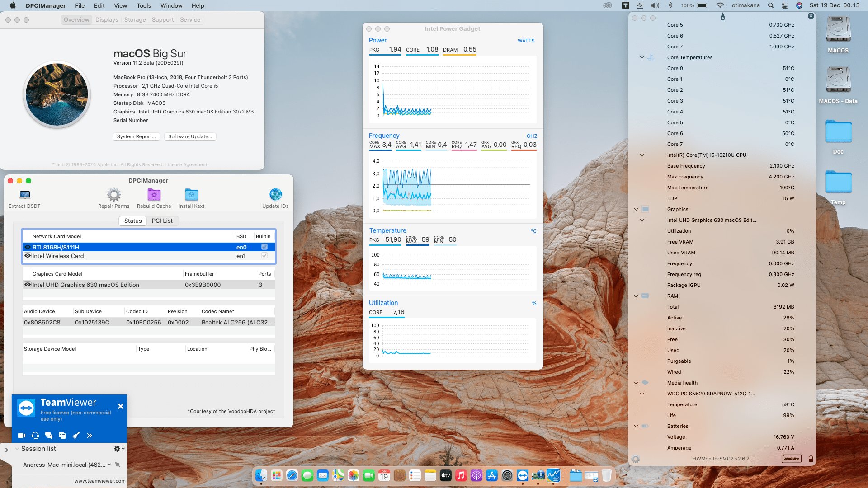Click the Update IDs globe icon
This screenshot has height=488, width=868.
pyautogui.click(x=275, y=194)
